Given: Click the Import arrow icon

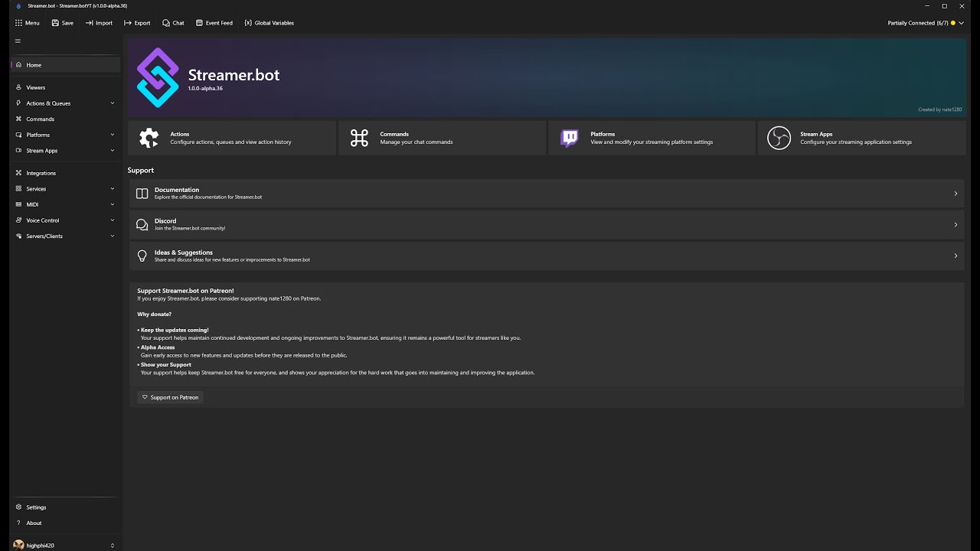Looking at the screenshot, I should (89, 23).
